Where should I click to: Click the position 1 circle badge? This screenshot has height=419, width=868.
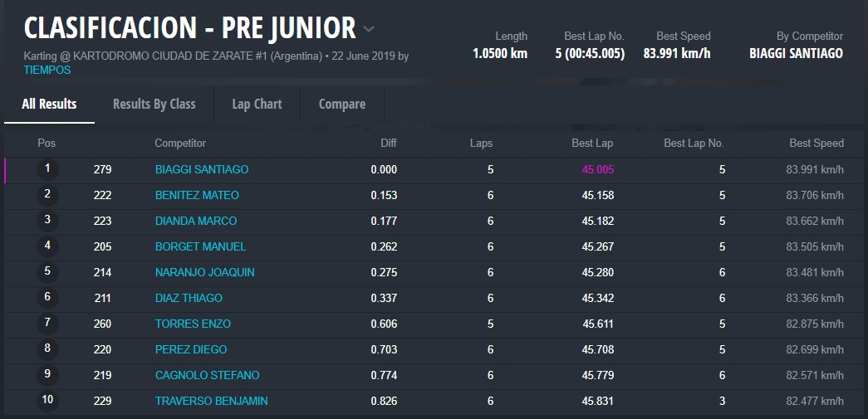(x=47, y=169)
